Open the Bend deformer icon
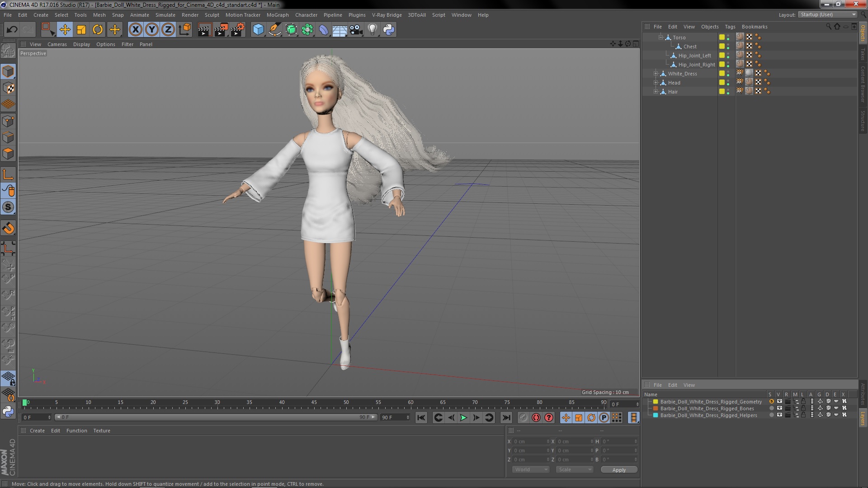The image size is (868, 488). (324, 30)
